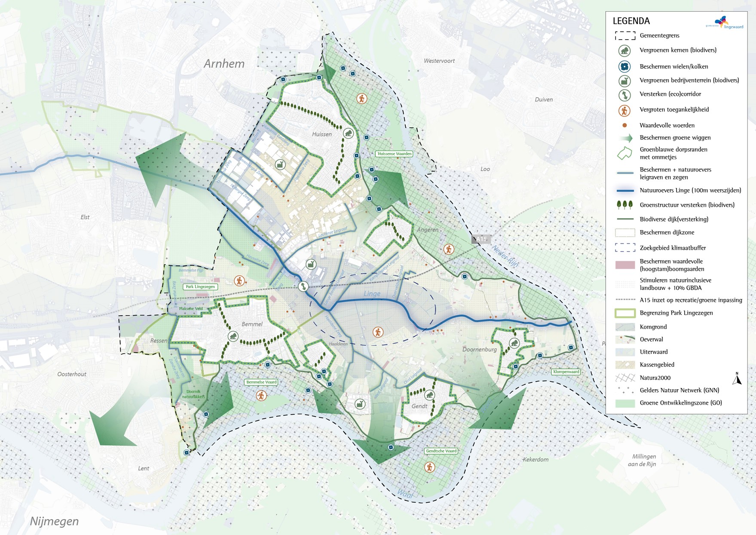Viewport: 756px width, 535px height.
Task: Select the Groene Ontwikkelingszone green swatch
Action: tap(625, 403)
